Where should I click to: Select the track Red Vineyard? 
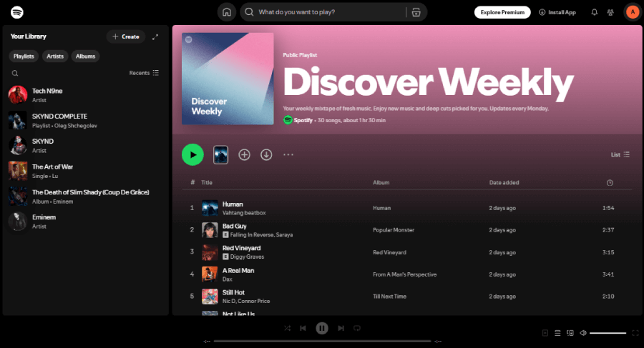406,252
